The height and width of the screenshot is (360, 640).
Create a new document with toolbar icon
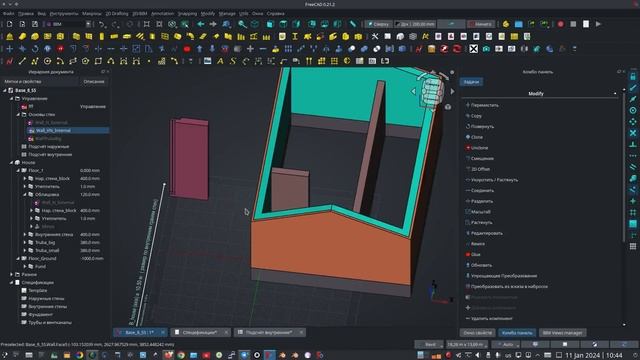coord(9,24)
